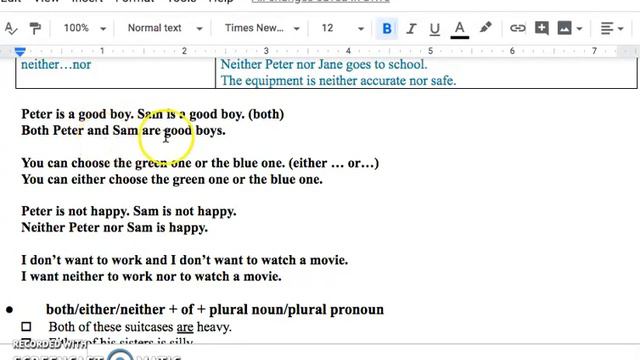
Task: Click underlined word 'are' in suitcases sentence
Action: click(x=184, y=327)
